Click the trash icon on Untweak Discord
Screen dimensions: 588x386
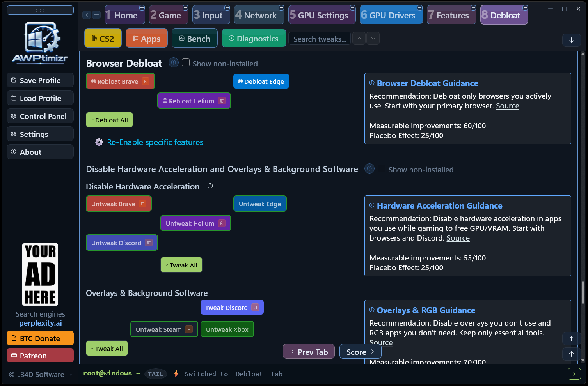pos(149,243)
